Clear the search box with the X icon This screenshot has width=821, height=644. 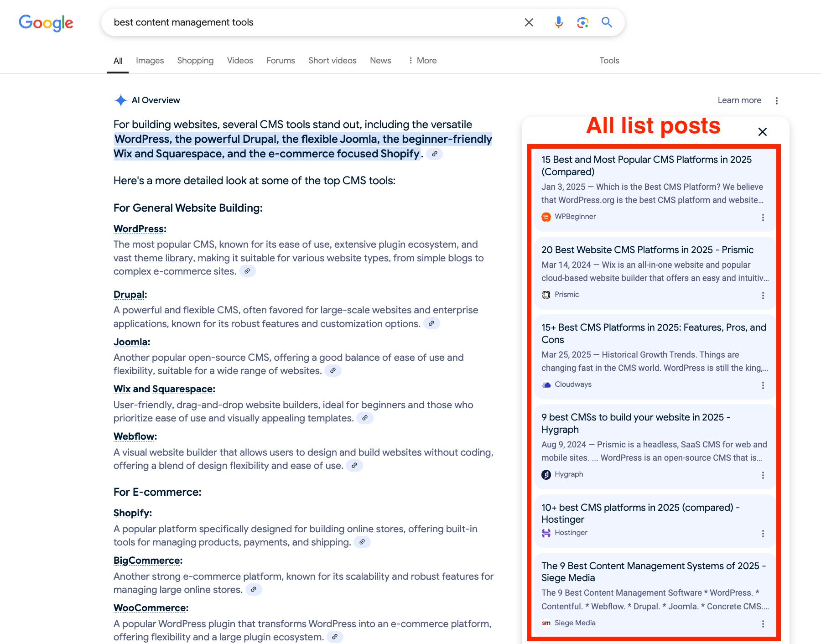click(529, 22)
